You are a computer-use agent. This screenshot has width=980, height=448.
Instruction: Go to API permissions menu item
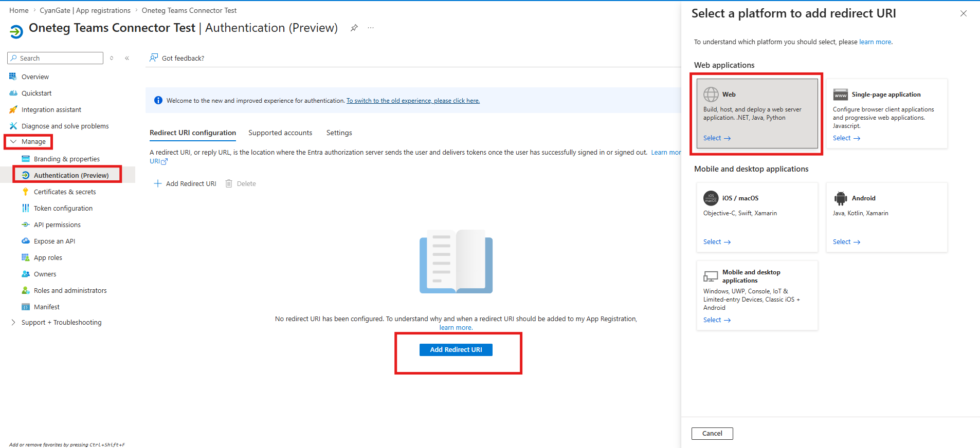point(57,225)
